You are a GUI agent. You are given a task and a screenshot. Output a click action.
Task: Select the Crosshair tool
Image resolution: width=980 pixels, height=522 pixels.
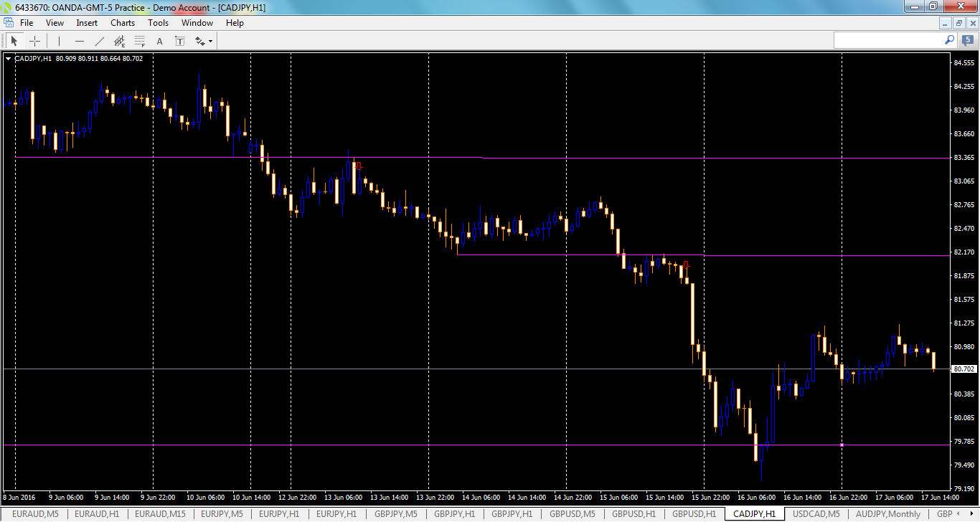point(34,40)
